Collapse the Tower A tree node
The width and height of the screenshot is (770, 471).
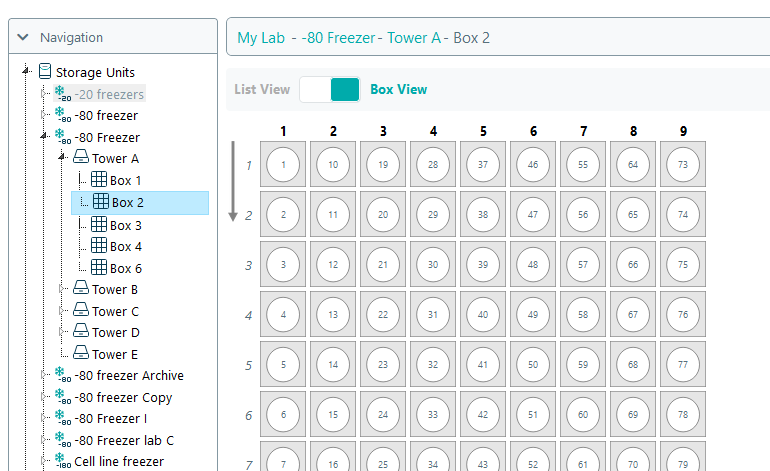click(x=62, y=158)
